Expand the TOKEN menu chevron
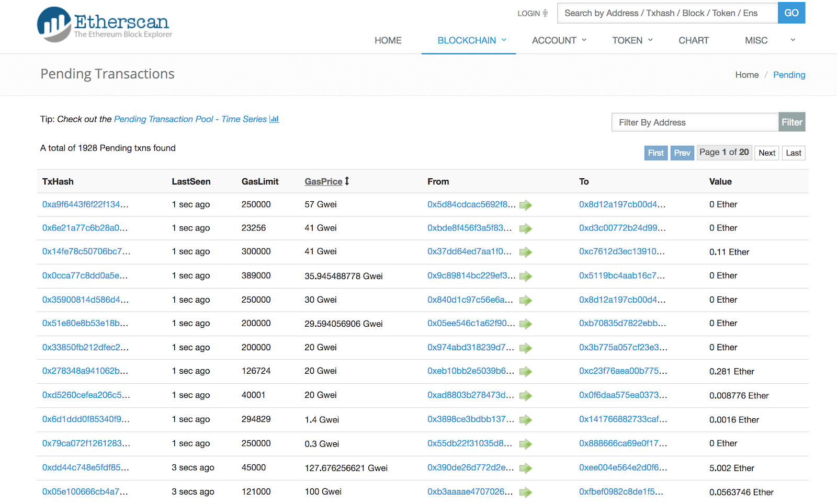Image resolution: width=837 pixels, height=504 pixels. click(651, 40)
